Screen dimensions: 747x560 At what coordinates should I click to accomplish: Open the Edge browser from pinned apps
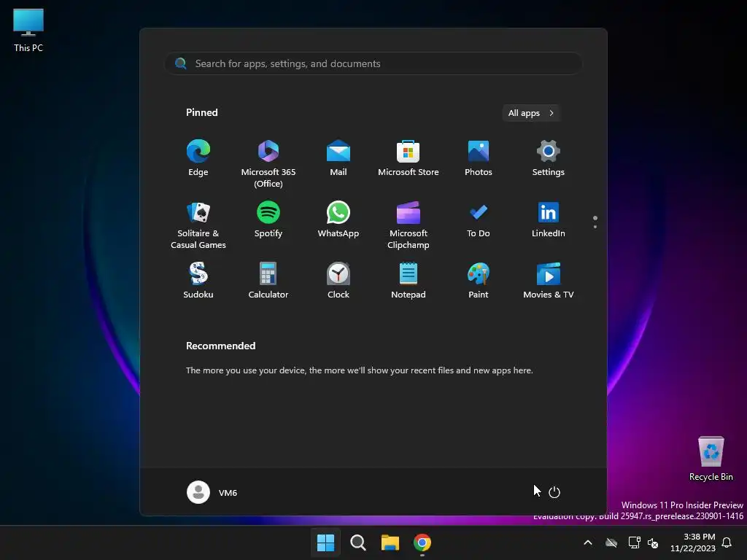(x=198, y=158)
